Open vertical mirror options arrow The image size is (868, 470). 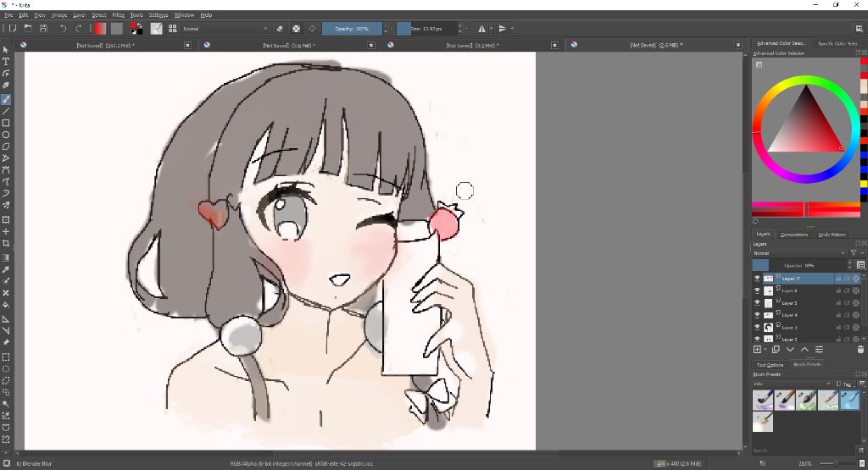(x=512, y=28)
